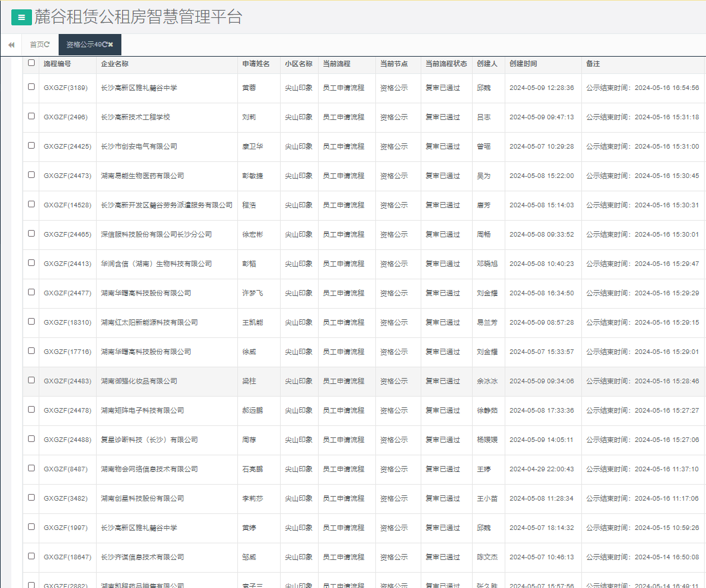Click the 企业名称 column header
Viewport: 706px width, 588px height.
pos(115,64)
